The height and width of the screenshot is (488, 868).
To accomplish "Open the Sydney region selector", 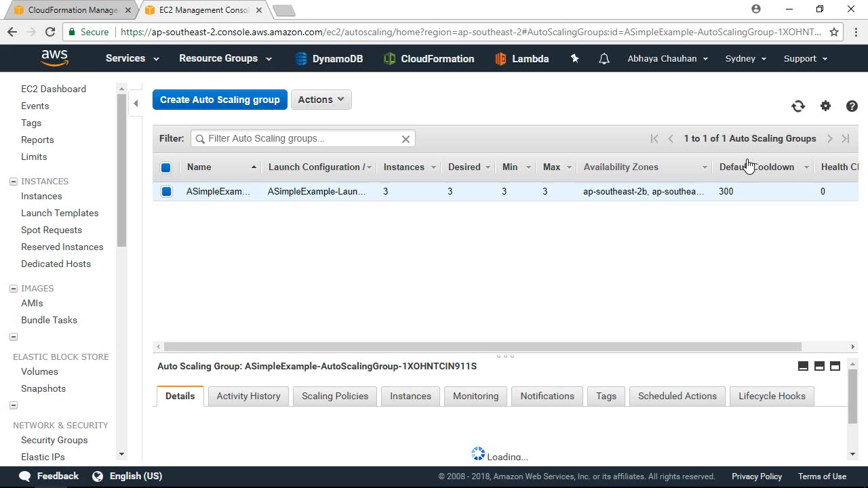I will click(746, 58).
